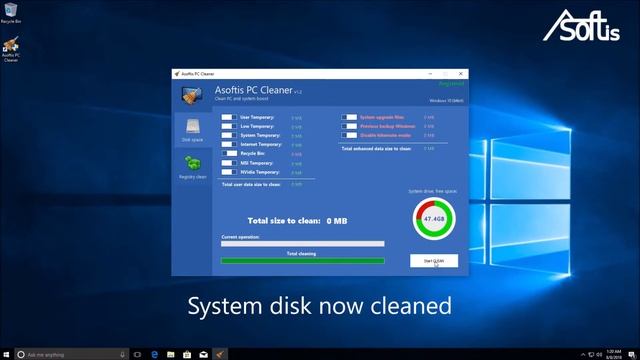The image size is (640, 360).
Task: Open the Mail app from taskbar
Action: [203, 354]
